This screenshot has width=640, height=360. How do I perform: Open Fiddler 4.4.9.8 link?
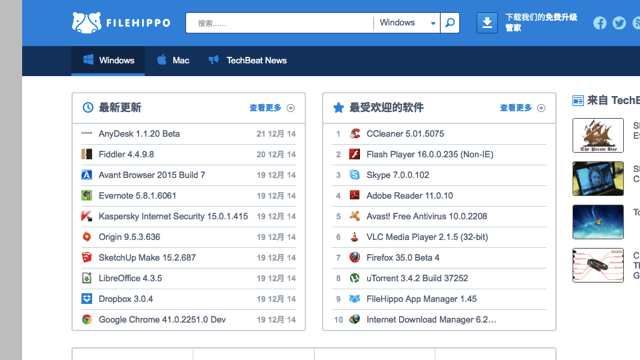tap(126, 154)
